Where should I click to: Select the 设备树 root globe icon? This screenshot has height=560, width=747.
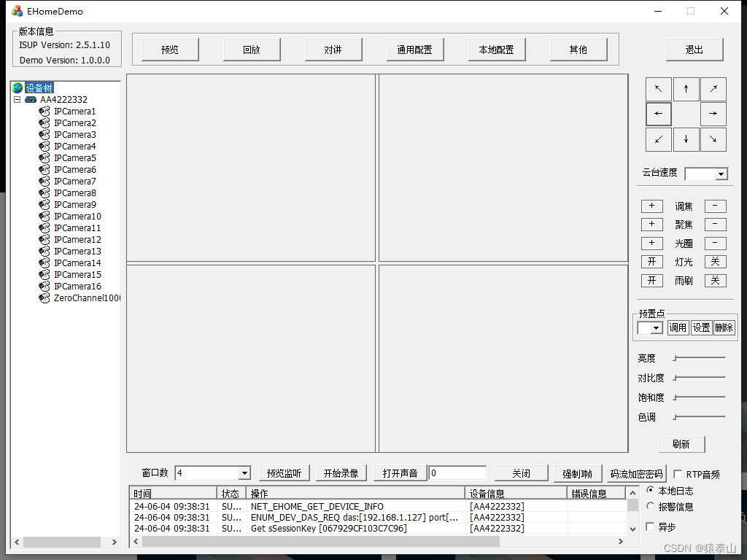[16, 87]
